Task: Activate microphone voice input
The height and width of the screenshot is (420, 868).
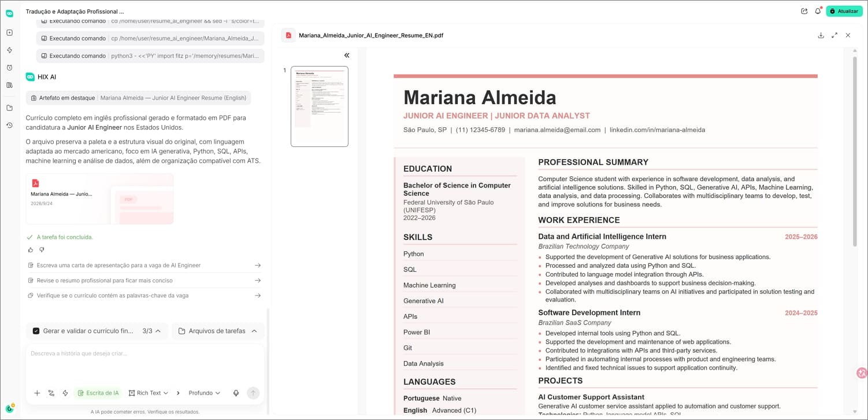Action: [x=236, y=393]
